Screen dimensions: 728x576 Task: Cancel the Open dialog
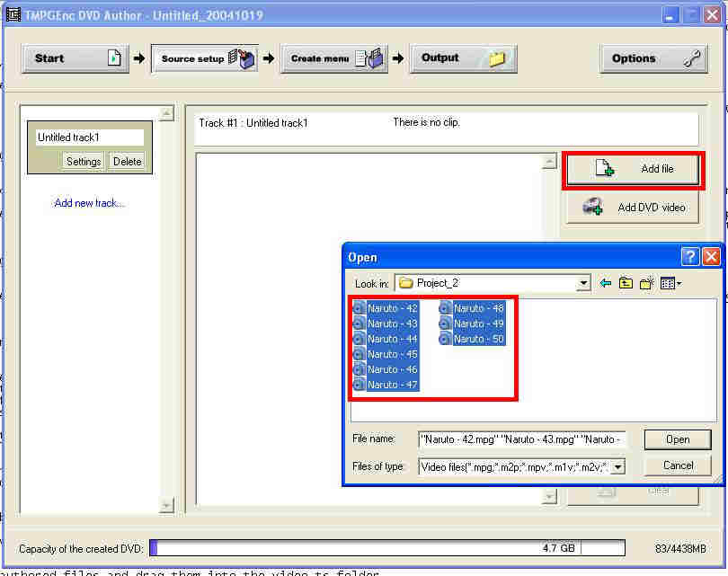(678, 465)
